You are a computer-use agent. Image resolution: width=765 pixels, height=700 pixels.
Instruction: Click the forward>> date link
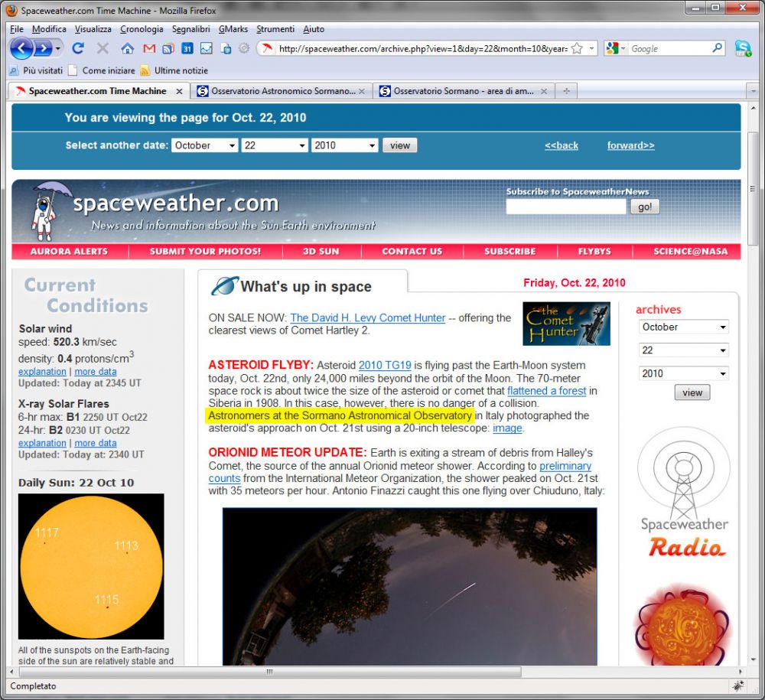(630, 145)
